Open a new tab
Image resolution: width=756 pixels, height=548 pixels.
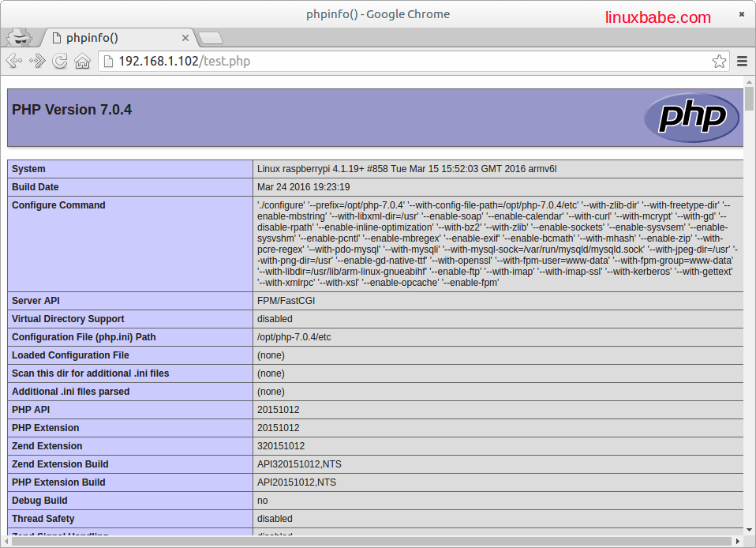(x=210, y=37)
